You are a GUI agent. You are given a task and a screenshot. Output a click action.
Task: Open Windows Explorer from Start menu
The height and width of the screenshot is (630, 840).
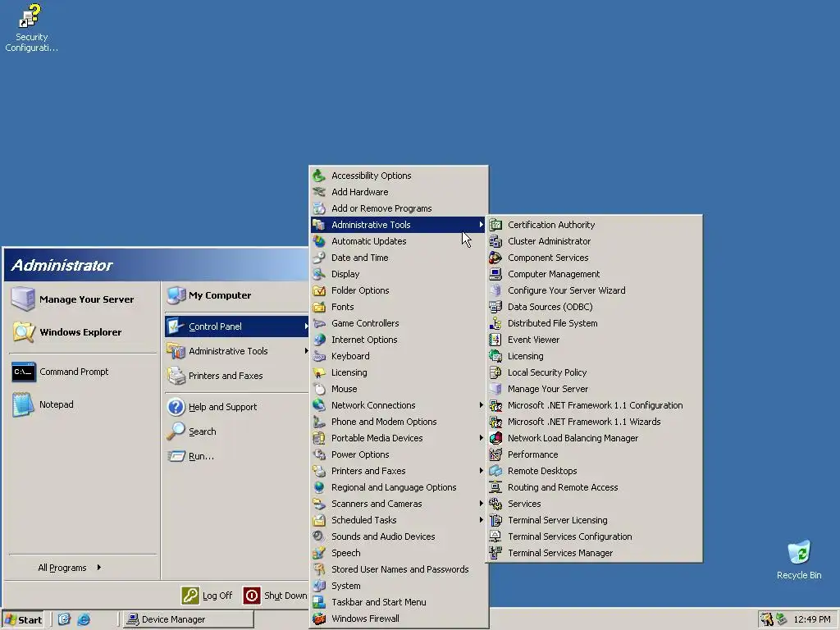tap(84, 332)
